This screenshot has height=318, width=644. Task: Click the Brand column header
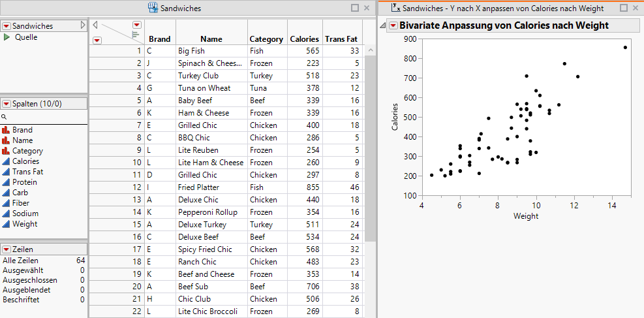coord(160,39)
